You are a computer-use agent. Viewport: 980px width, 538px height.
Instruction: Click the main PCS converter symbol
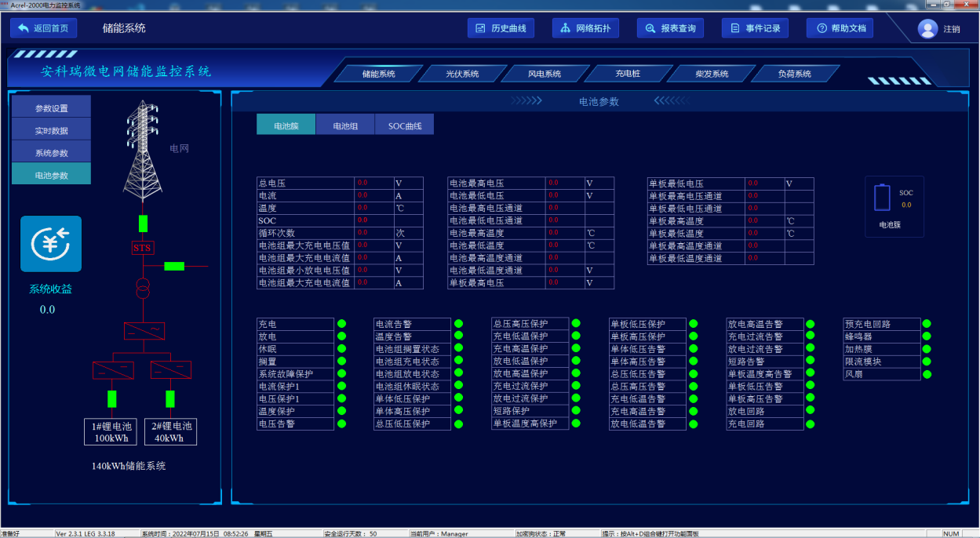(144, 331)
